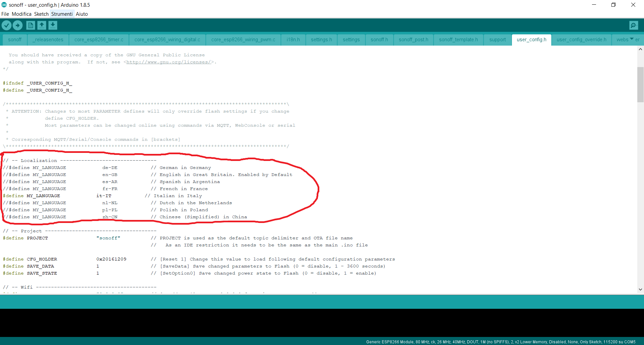Click the gnu.org licenses link
This screenshot has width=644, height=345.
[169, 62]
